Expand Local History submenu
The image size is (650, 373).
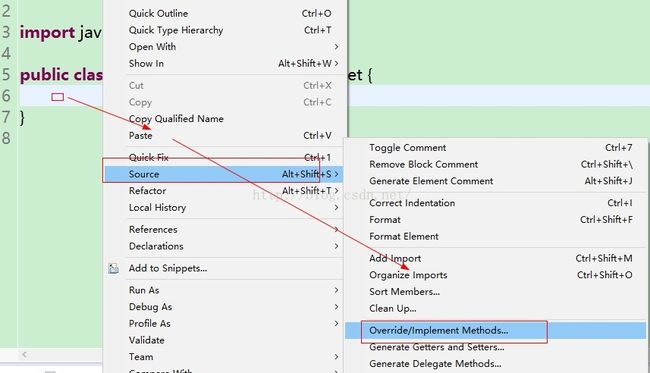tap(224, 208)
